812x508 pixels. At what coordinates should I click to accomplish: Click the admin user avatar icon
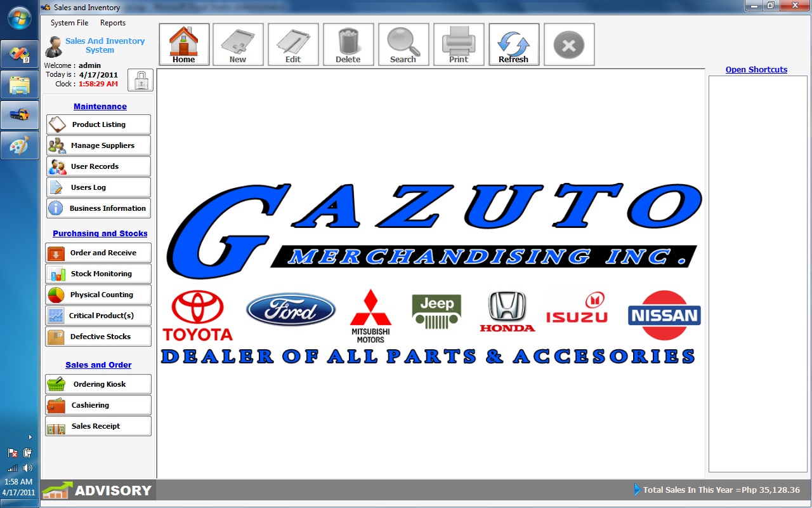(x=54, y=46)
